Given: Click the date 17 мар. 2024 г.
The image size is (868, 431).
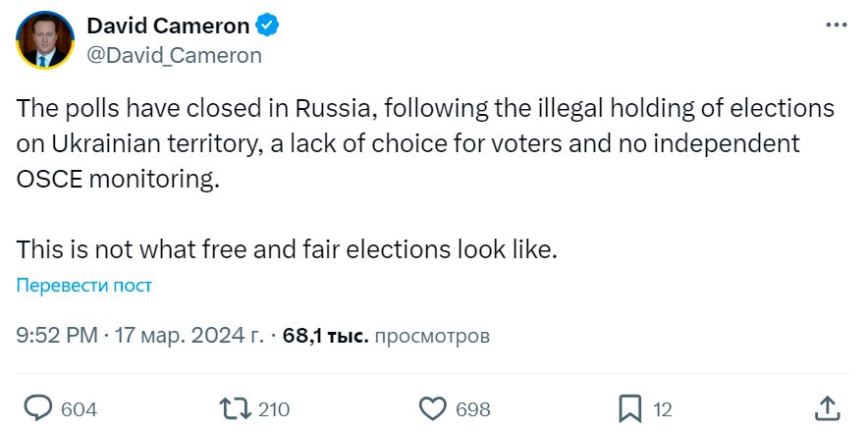Looking at the screenshot, I should [x=189, y=336].
